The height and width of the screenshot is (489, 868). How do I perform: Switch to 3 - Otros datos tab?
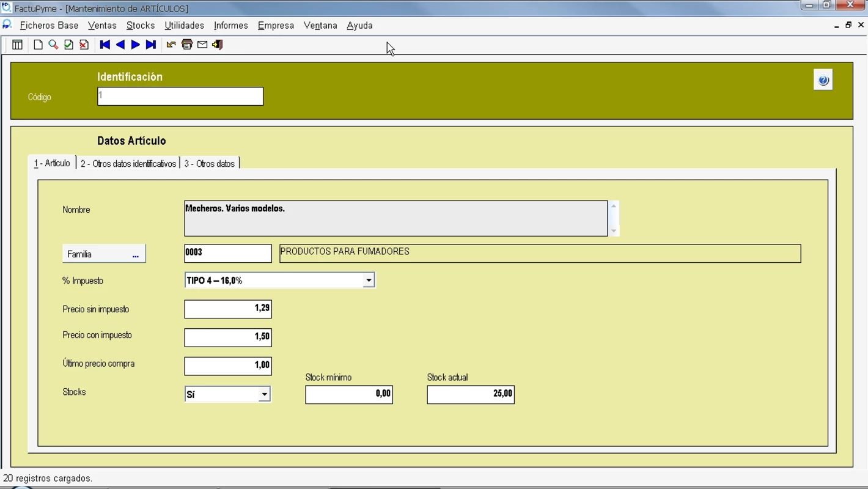point(210,164)
